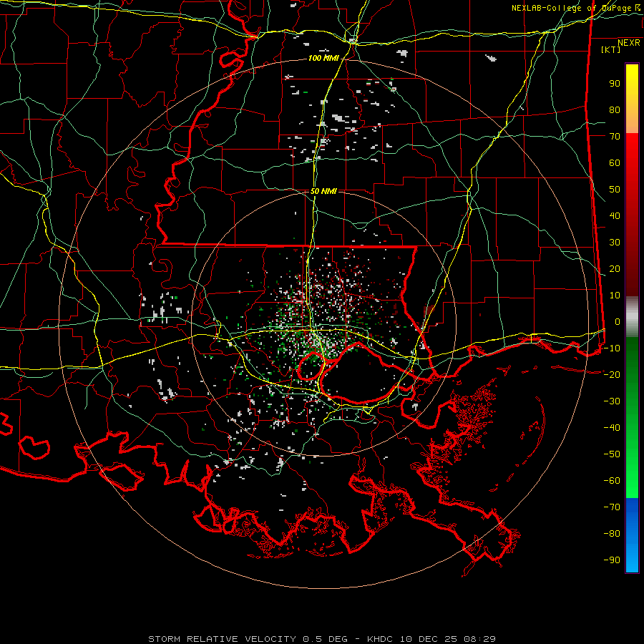The image size is (644, 644).
Task: Click the -40 value on velocity scale
Action: tap(612, 428)
